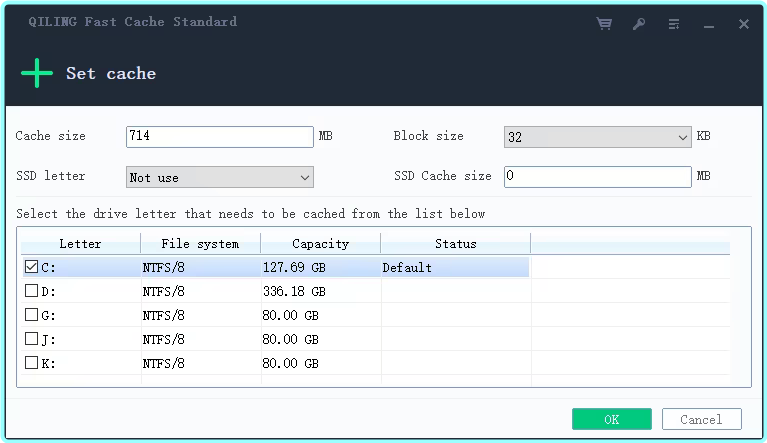The height and width of the screenshot is (443, 767).
Task: Check the G: drive checkbox
Action: (x=31, y=314)
